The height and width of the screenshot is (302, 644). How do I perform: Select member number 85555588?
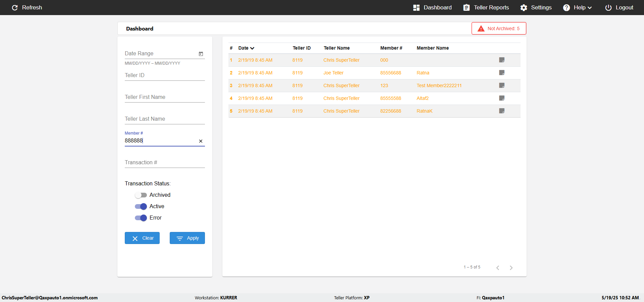point(390,98)
